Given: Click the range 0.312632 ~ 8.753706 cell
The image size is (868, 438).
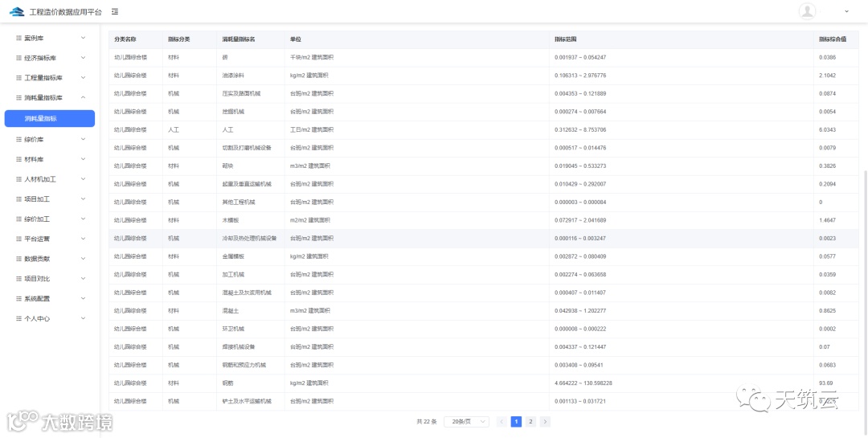Looking at the screenshot, I should pyautogui.click(x=682, y=129).
